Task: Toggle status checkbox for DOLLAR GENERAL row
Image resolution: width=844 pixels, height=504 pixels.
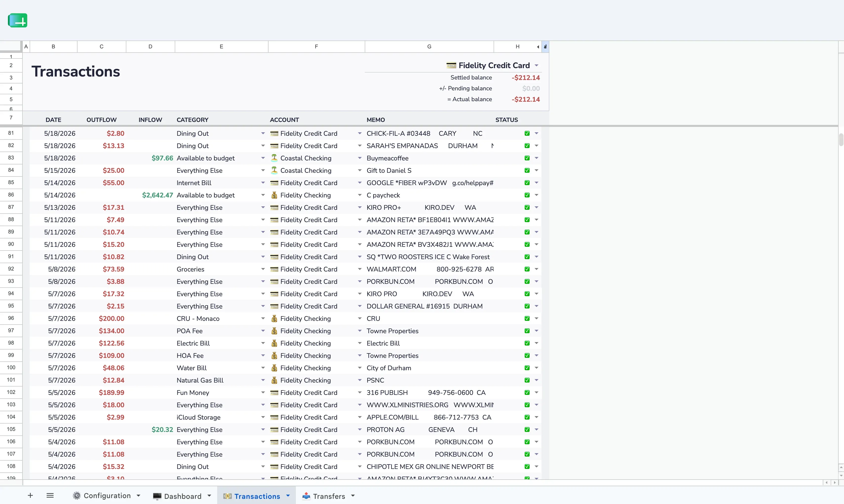Action: (527, 306)
